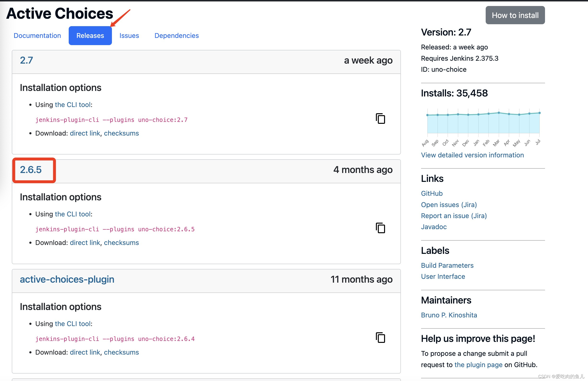The width and height of the screenshot is (588, 381).
Task: Switch to the Dependencies tab
Action: point(176,35)
